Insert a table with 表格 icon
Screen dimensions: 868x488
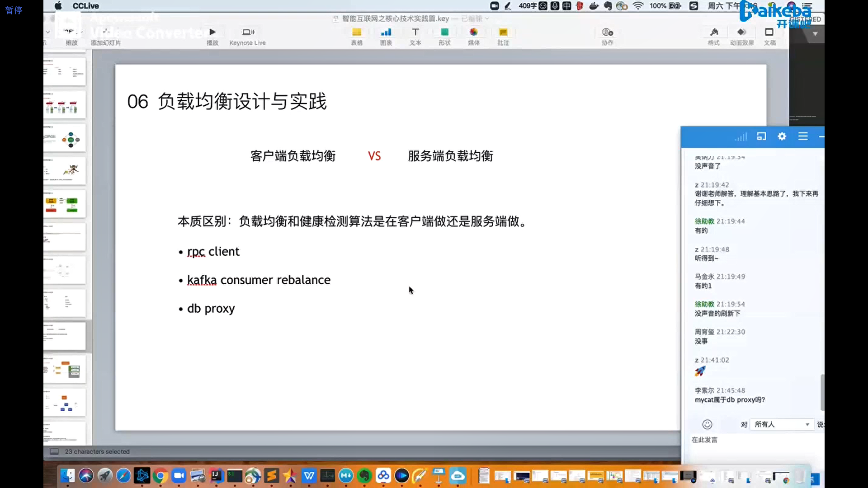click(357, 33)
